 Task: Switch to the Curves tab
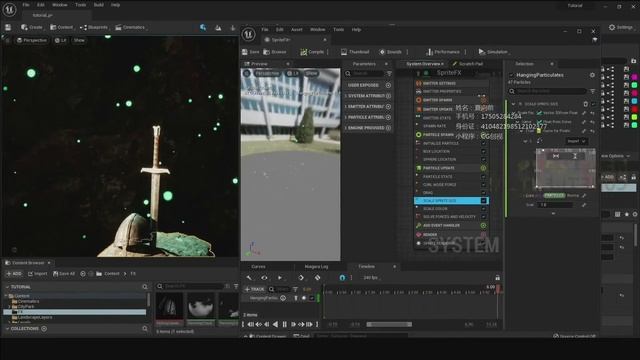coord(258,267)
